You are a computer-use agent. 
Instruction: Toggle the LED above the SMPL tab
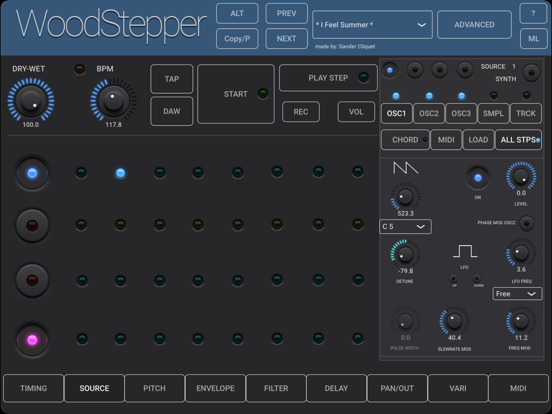click(x=494, y=95)
